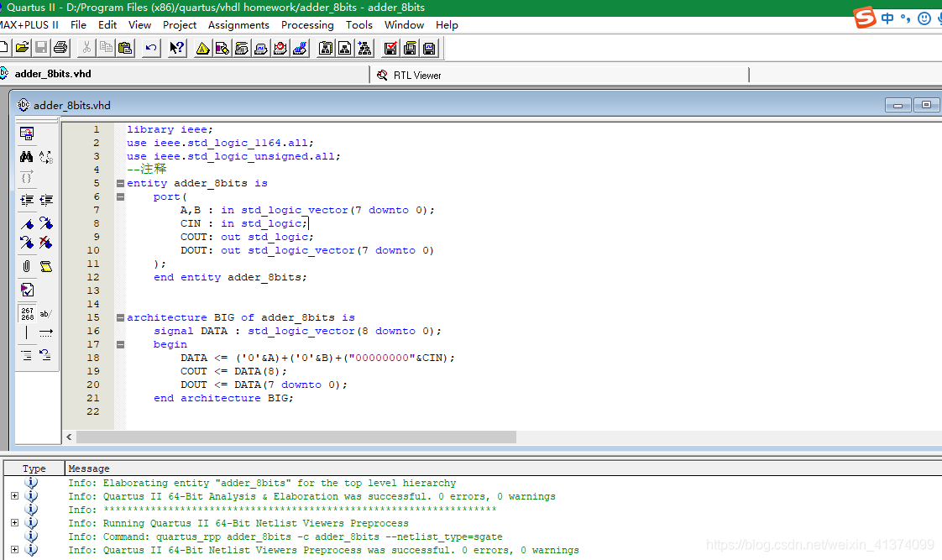Open the Assignments menu

238,24
